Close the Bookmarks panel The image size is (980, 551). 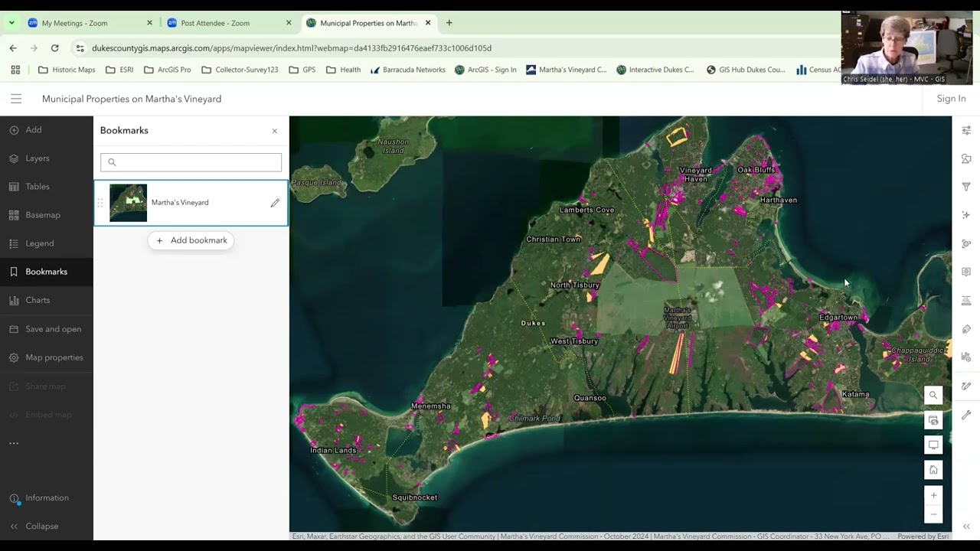pos(275,131)
